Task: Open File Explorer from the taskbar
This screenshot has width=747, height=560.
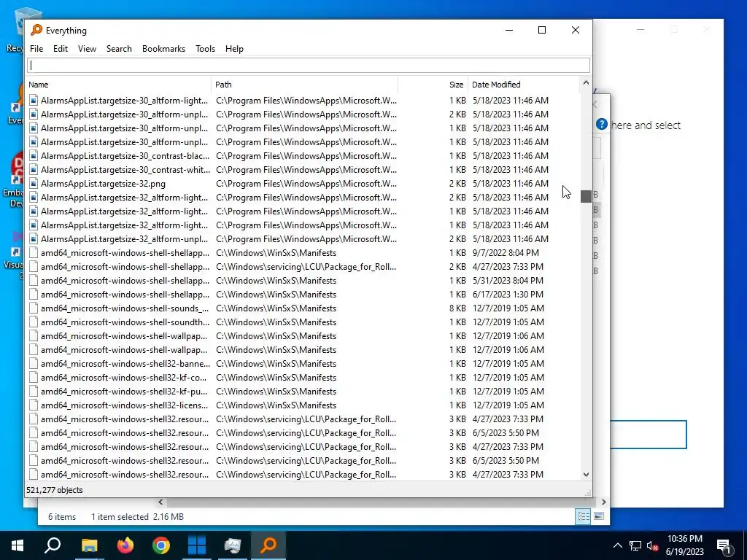Action: tap(89, 545)
